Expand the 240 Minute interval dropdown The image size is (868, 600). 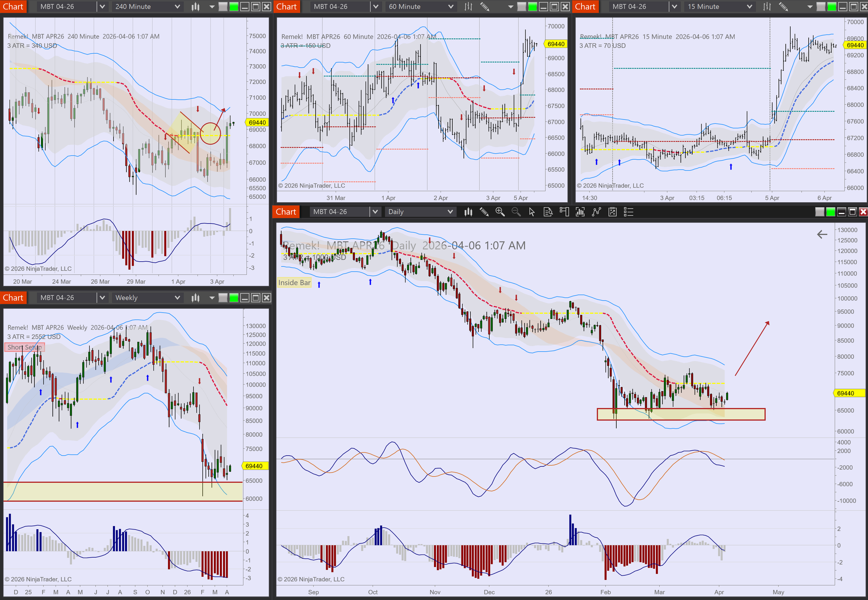(x=177, y=7)
